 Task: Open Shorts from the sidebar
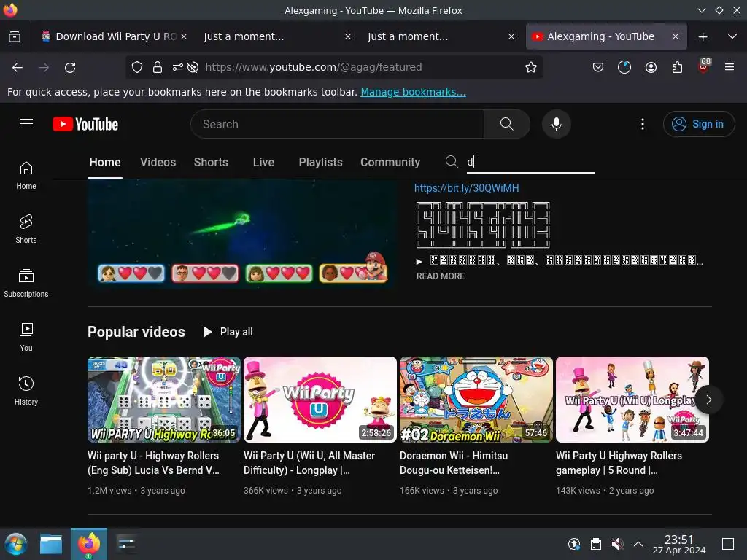click(26, 229)
